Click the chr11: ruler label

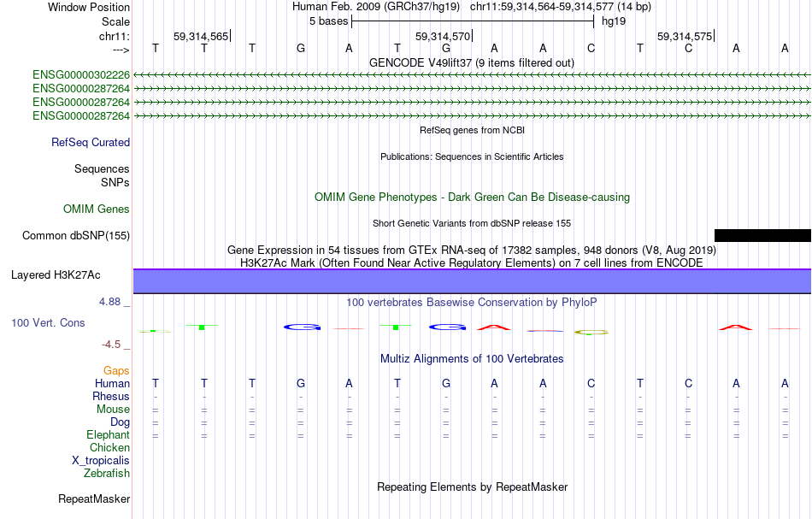pyautogui.click(x=115, y=36)
